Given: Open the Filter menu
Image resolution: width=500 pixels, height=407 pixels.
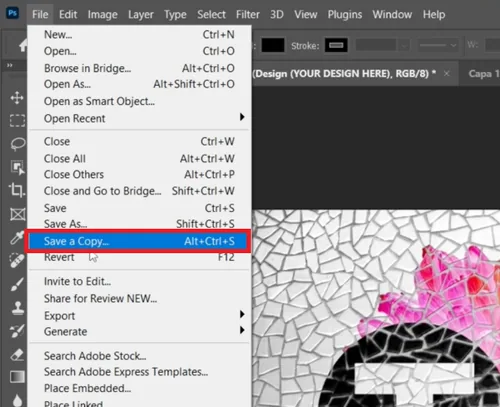Looking at the screenshot, I should coord(248,15).
